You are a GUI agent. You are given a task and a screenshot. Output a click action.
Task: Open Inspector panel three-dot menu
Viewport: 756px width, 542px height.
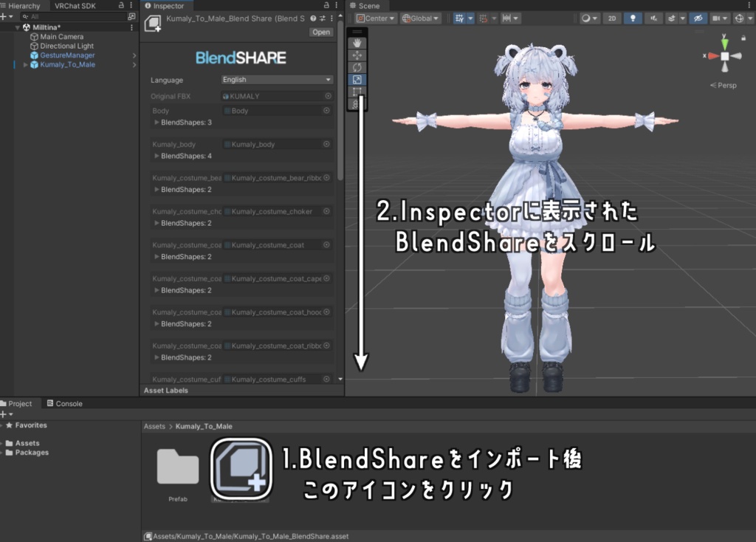click(336, 5)
